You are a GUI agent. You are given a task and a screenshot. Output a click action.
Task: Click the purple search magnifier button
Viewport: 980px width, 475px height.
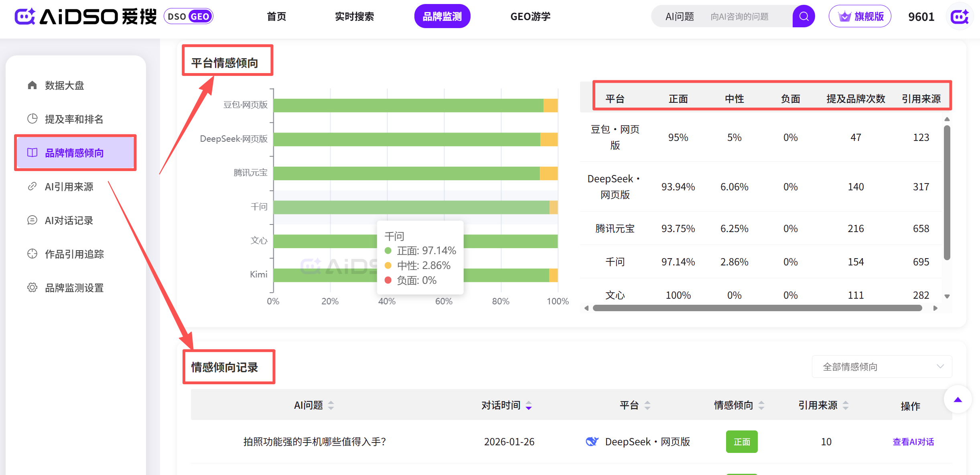pyautogui.click(x=803, y=16)
